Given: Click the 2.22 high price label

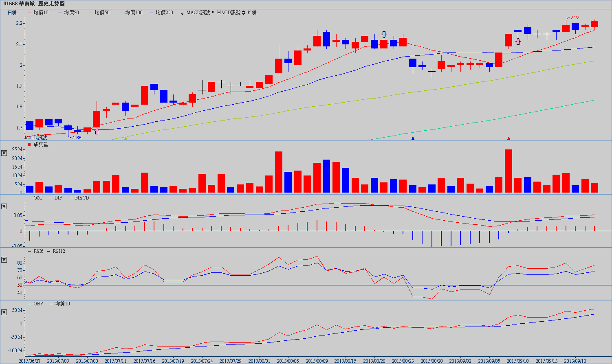Looking at the screenshot, I should coord(575,18).
